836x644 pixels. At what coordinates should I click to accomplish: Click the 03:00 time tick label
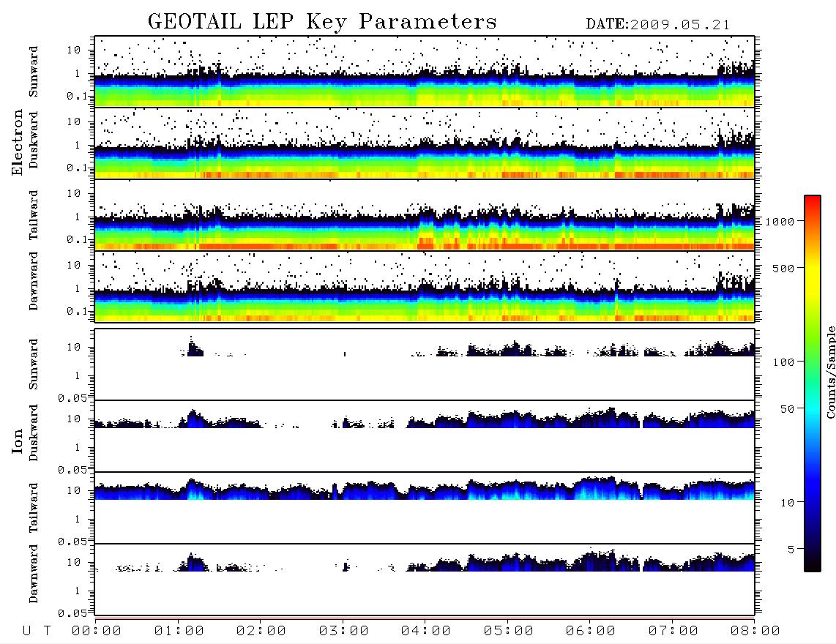click(344, 632)
